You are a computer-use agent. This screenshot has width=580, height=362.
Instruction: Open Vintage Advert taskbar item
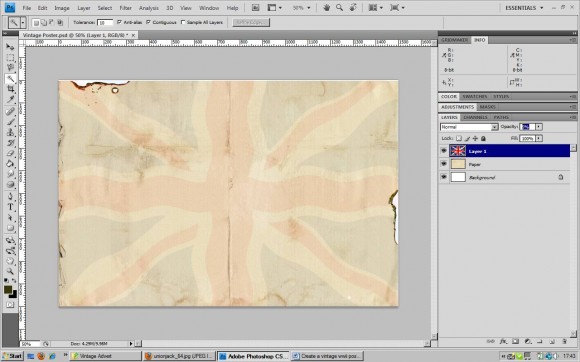(x=106, y=356)
